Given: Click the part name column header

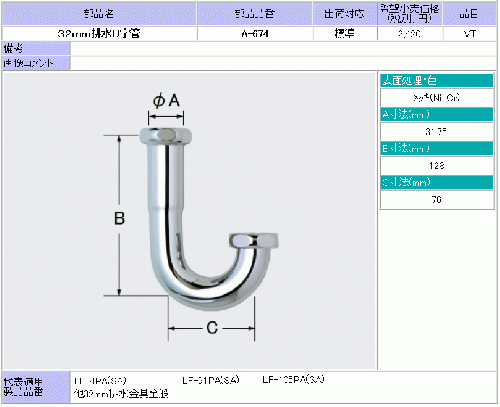Looking at the screenshot, I should click(99, 14).
